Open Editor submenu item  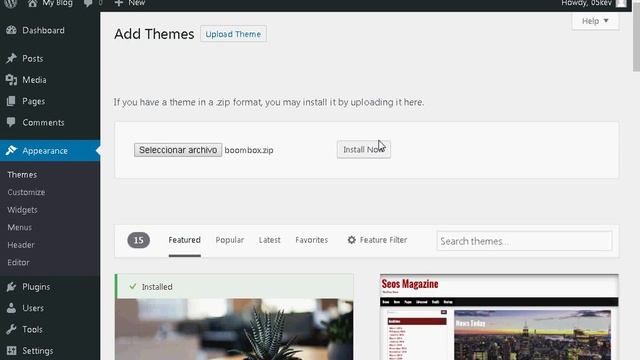click(x=18, y=262)
